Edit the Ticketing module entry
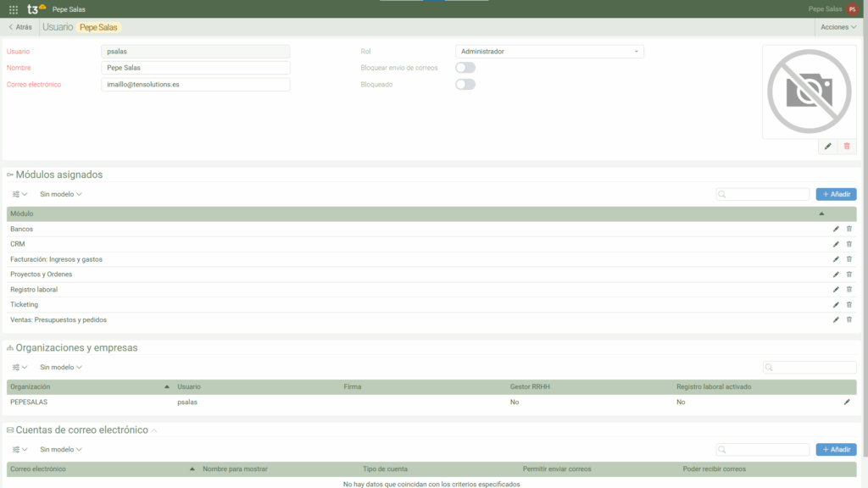This screenshot has height=488, width=868. tap(836, 305)
